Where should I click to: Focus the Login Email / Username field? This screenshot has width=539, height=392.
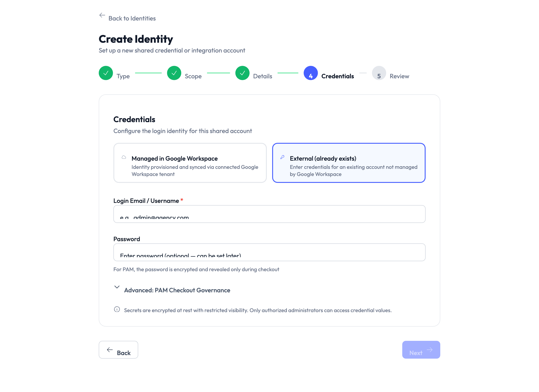click(x=269, y=214)
